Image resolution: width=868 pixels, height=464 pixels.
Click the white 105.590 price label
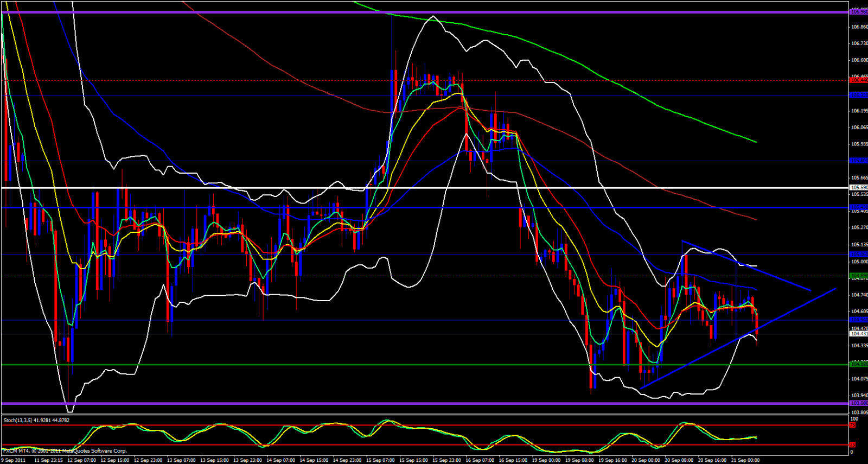pyautogui.click(x=858, y=188)
